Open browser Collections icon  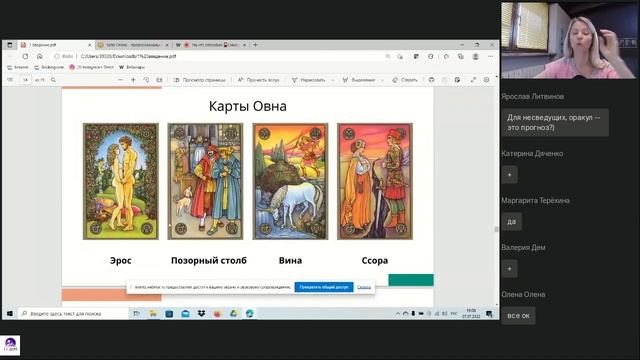click(461, 56)
